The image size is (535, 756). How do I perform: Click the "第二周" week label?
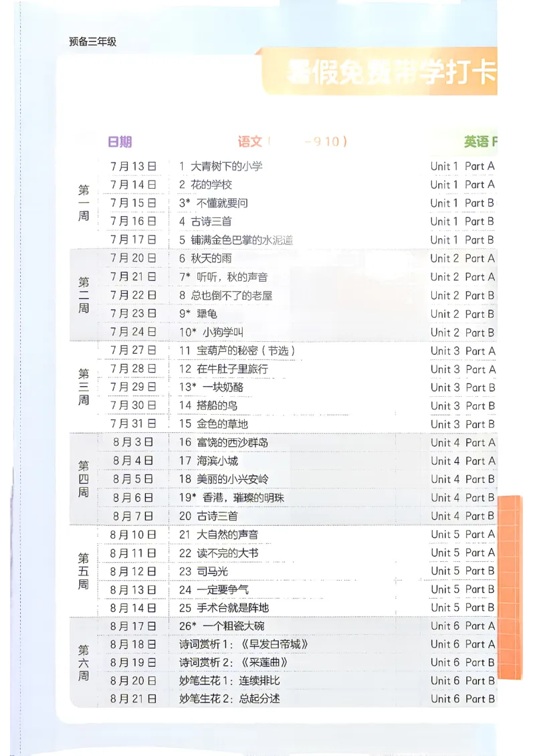click(x=84, y=295)
